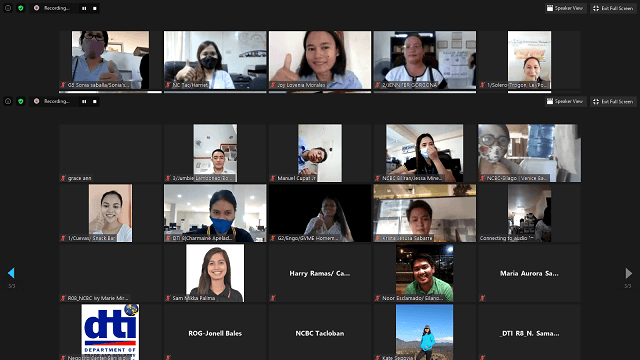Click muted mic icon in Maria Aurora Sa... tile
Screen dimensions: 640x360
point(482,298)
